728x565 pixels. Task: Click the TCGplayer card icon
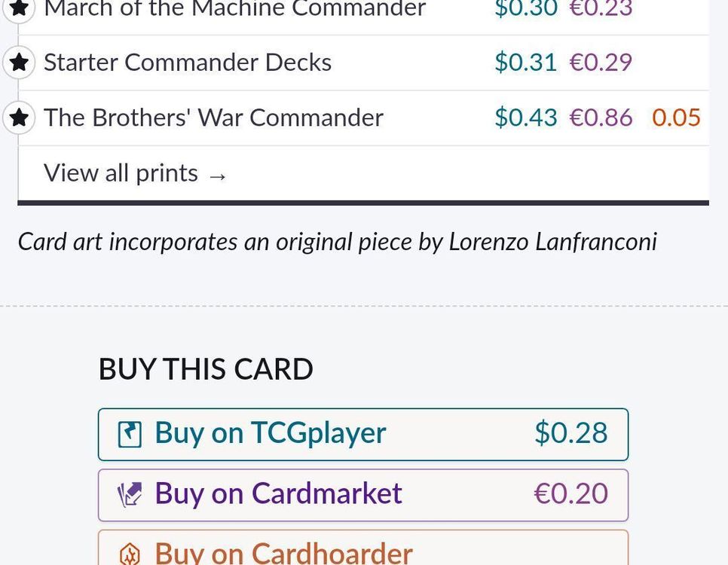(130, 434)
